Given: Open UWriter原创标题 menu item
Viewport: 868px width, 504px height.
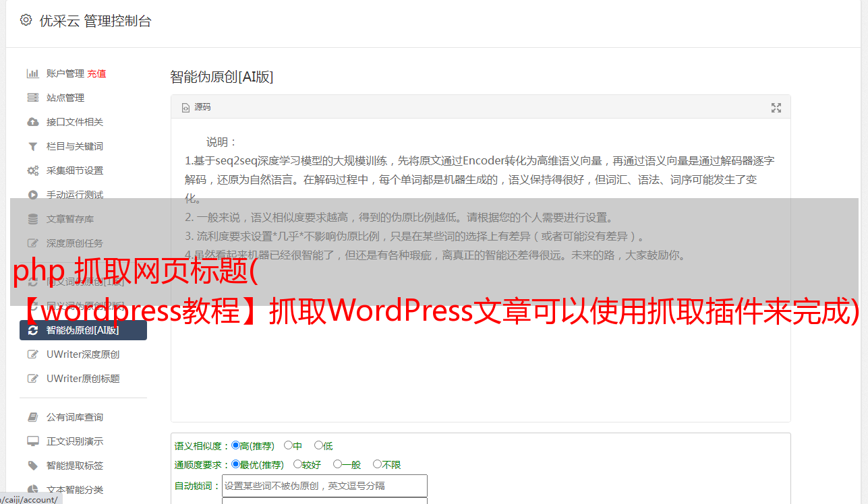Looking at the screenshot, I should pyautogui.click(x=83, y=379).
